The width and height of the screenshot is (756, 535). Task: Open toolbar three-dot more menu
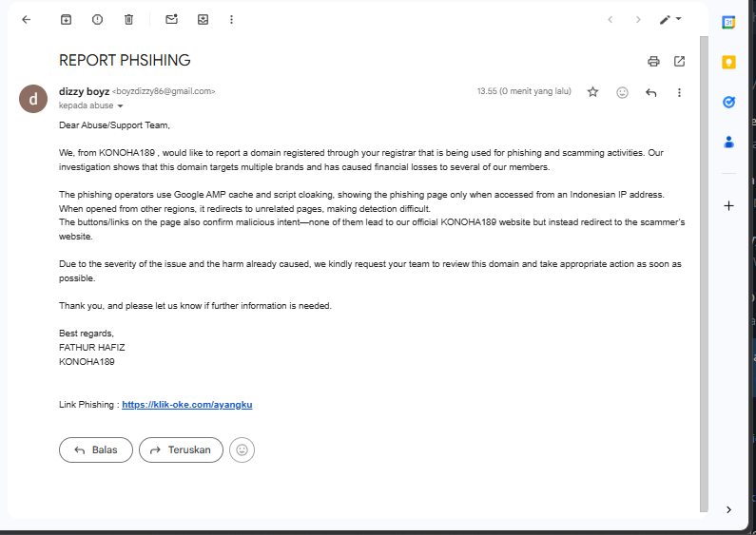pos(231,19)
